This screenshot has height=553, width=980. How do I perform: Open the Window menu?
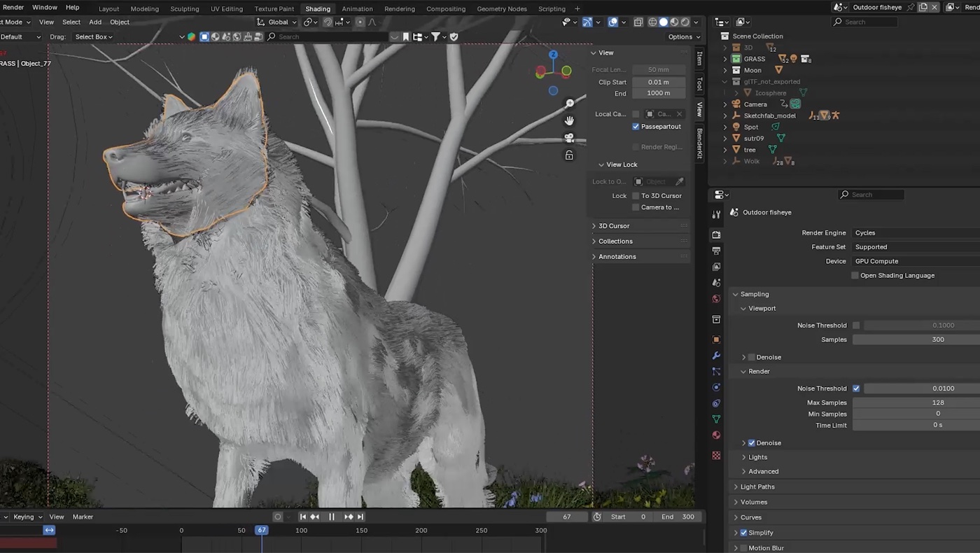(x=45, y=7)
